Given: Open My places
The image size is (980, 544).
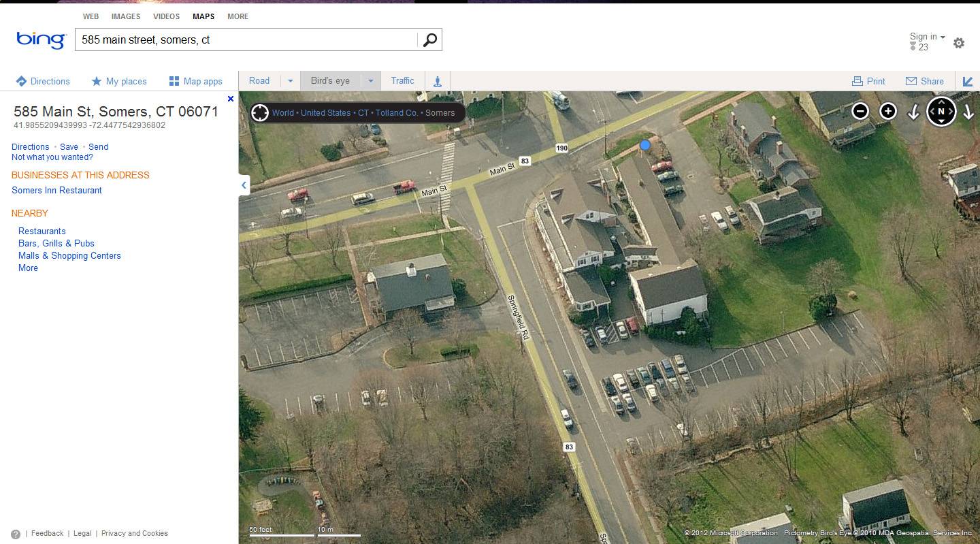Looking at the screenshot, I should click(x=119, y=81).
